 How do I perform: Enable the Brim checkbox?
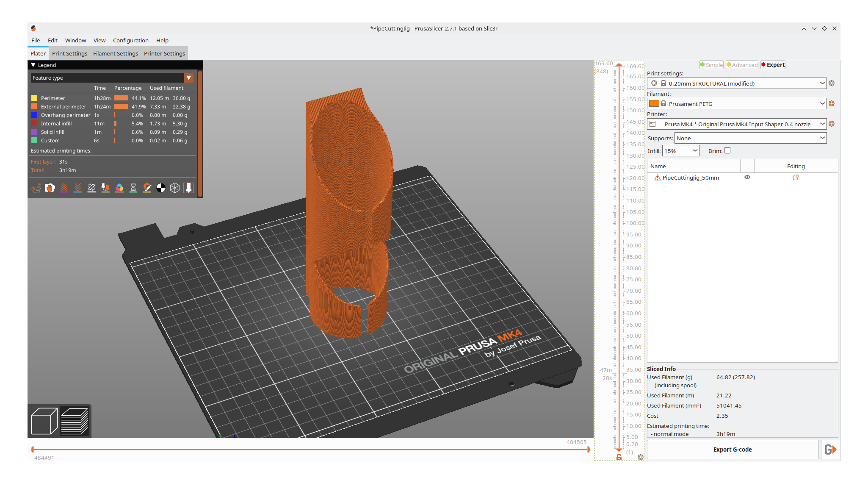[727, 151]
